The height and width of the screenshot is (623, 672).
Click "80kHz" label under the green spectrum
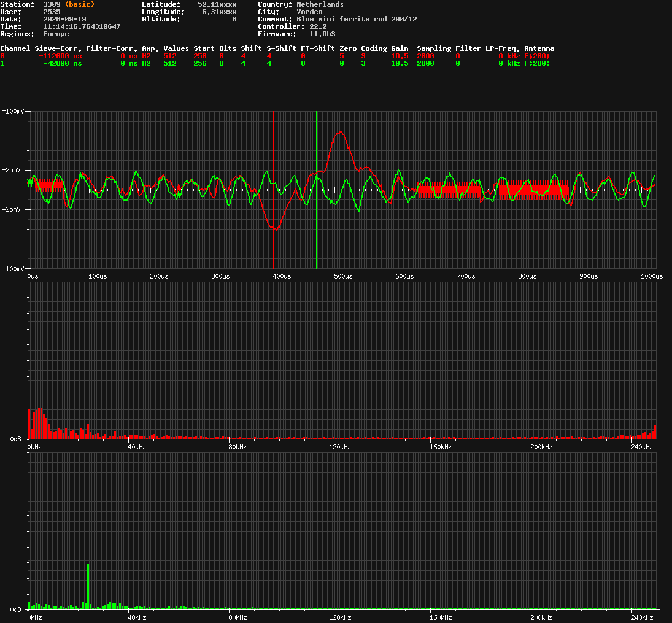click(238, 617)
